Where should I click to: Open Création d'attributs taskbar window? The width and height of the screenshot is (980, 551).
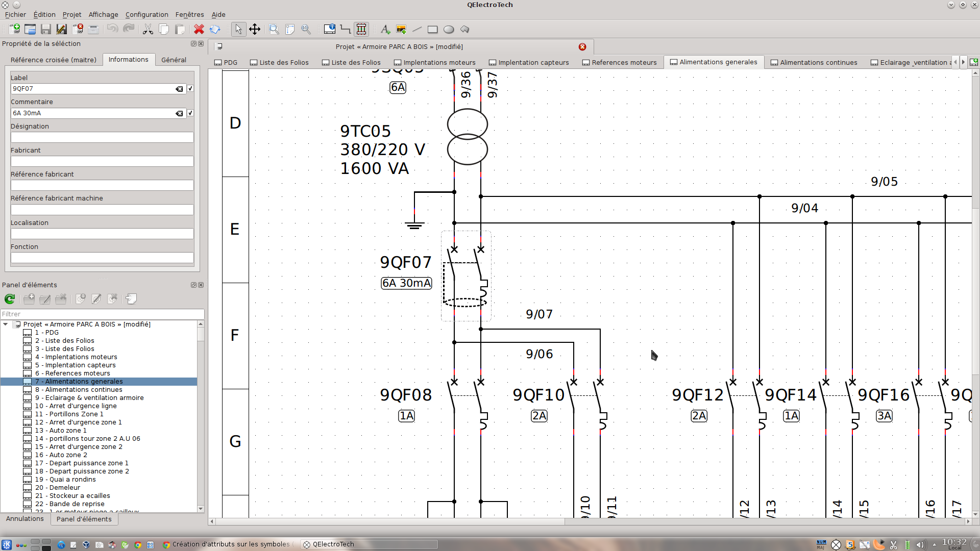pyautogui.click(x=227, y=544)
